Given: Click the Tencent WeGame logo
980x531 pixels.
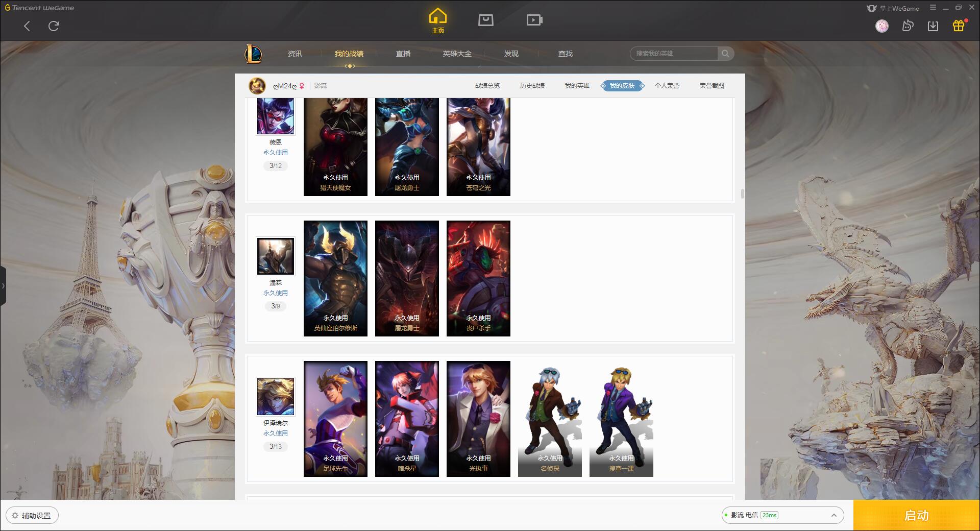Looking at the screenshot, I should tap(39, 8).
